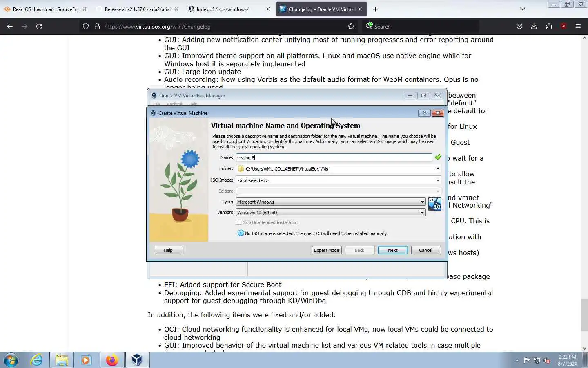Open Internet Explorer from the taskbar

(x=37, y=360)
